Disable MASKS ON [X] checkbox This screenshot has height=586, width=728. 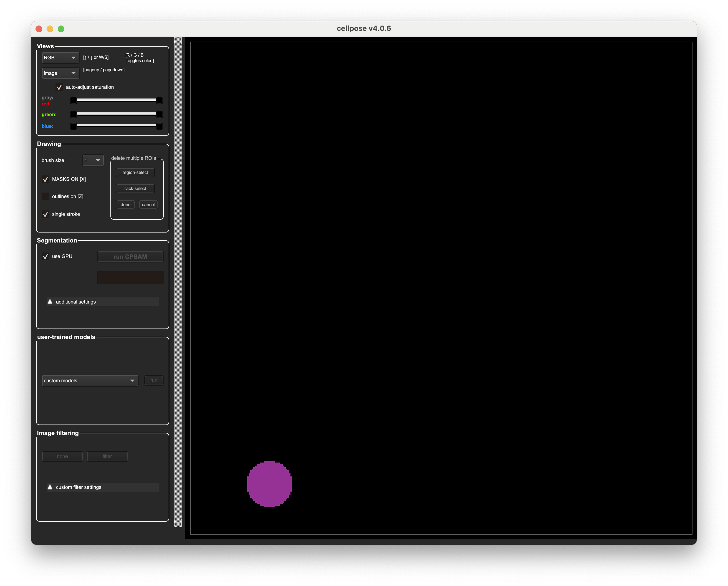pyautogui.click(x=45, y=179)
